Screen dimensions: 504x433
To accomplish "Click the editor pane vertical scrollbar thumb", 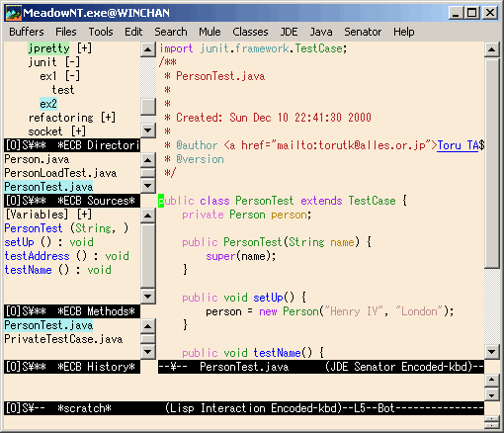I will pyautogui.click(x=491, y=163).
